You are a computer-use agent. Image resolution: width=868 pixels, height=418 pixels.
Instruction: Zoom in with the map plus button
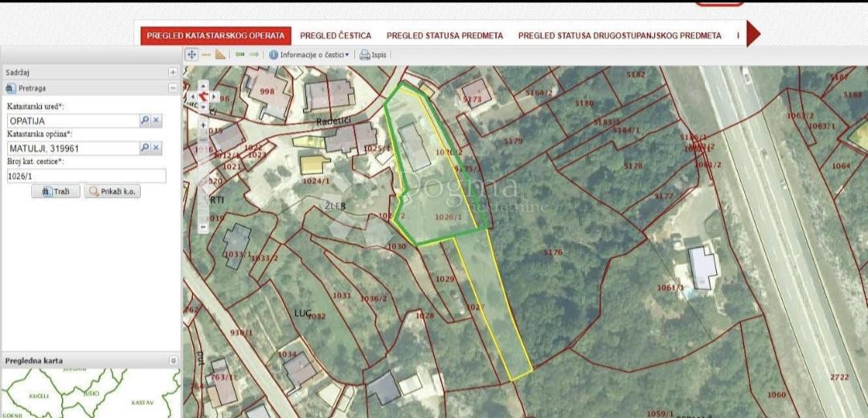pyautogui.click(x=203, y=125)
